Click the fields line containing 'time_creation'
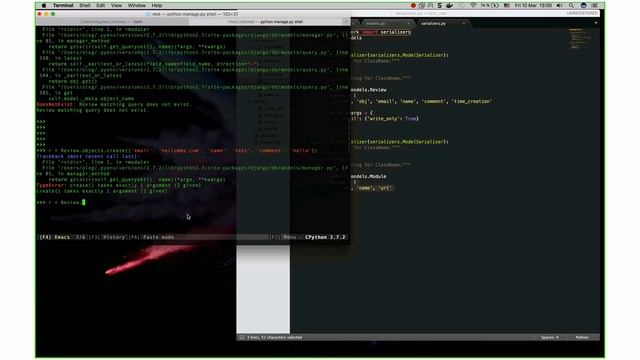 (x=421, y=101)
